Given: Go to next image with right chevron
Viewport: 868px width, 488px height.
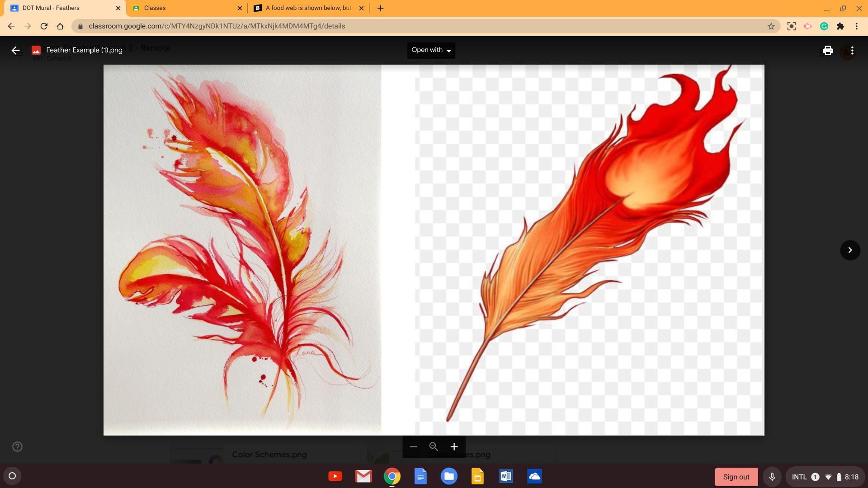Looking at the screenshot, I should coord(850,250).
